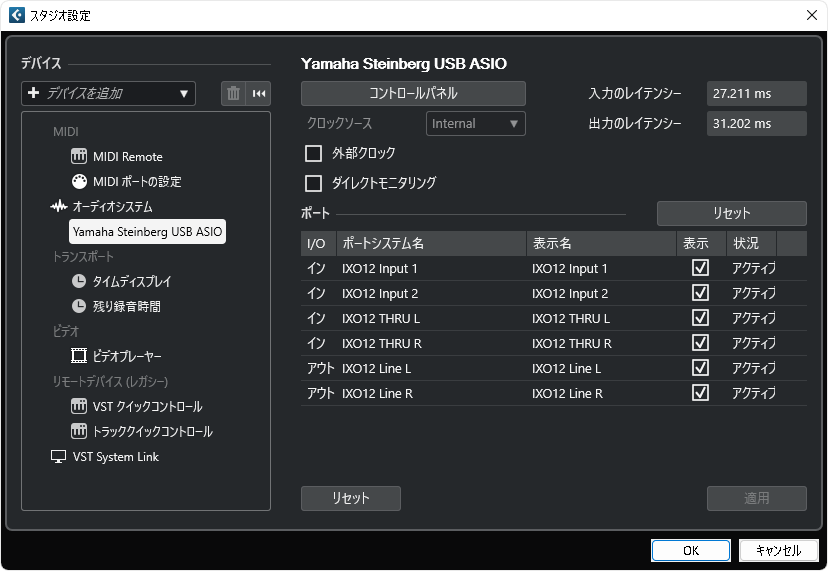Click display name cell IXO12 Line L
This screenshot has width=828, height=571.
tap(567, 368)
